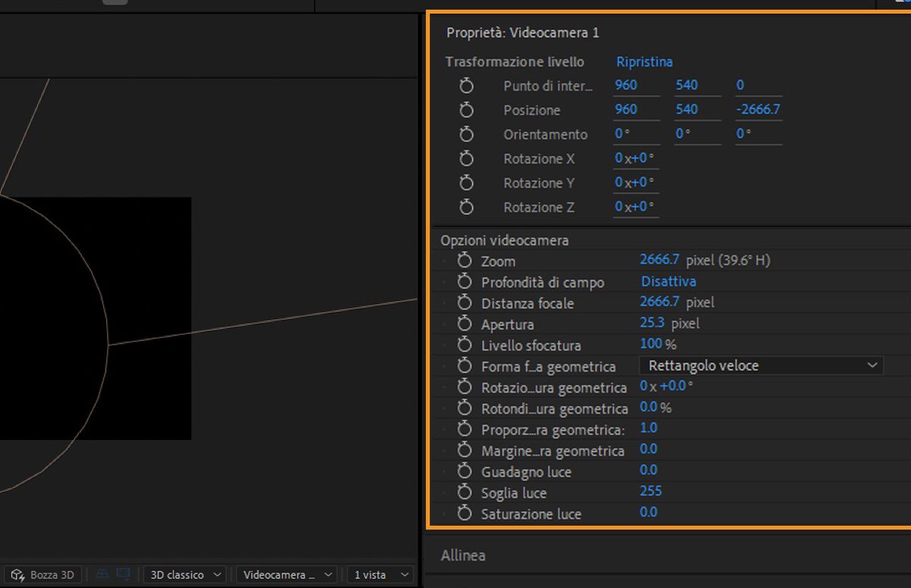Viewport: 911px width, 588px height.
Task: Click the Posizione Z value -2666.7
Action: [x=758, y=109]
